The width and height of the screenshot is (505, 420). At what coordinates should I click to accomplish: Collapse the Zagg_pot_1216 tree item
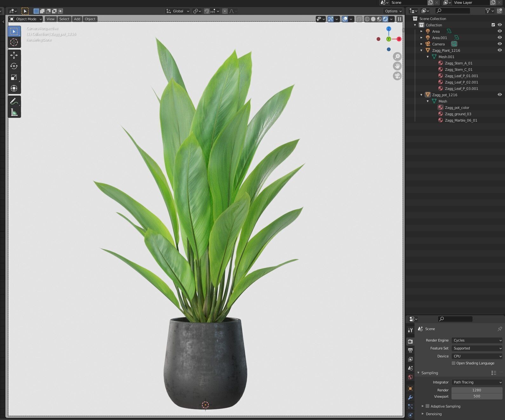[x=421, y=95]
